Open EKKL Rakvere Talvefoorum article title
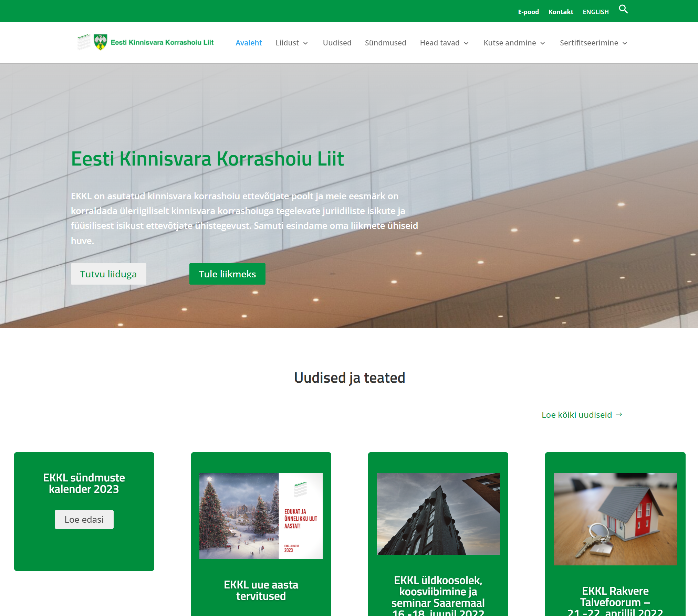This screenshot has height=616, width=698. point(615,601)
